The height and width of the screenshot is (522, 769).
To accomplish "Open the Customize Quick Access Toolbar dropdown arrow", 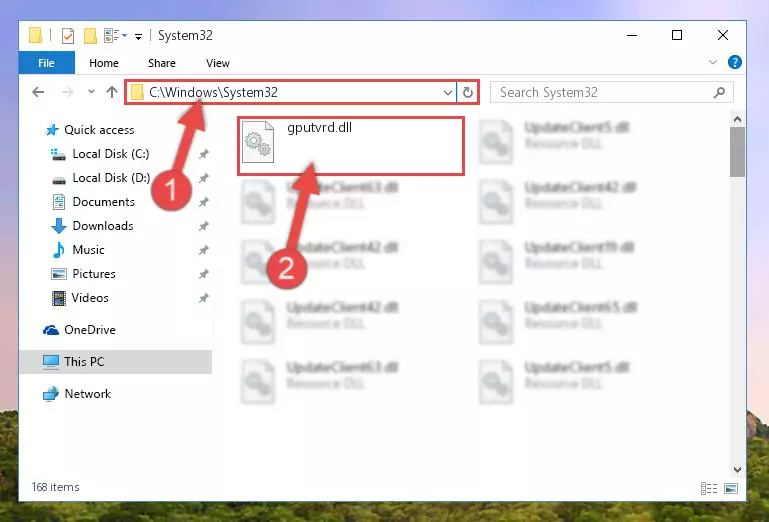I will point(138,36).
